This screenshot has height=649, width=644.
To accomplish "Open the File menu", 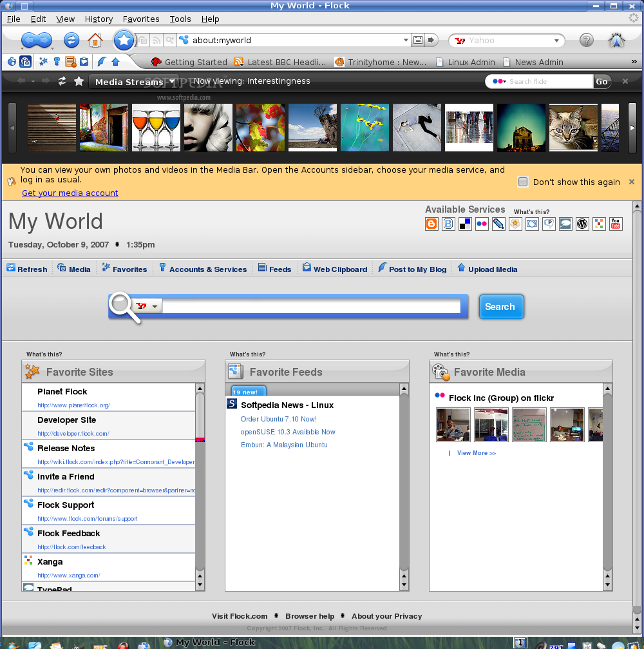I will coord(14,19).
